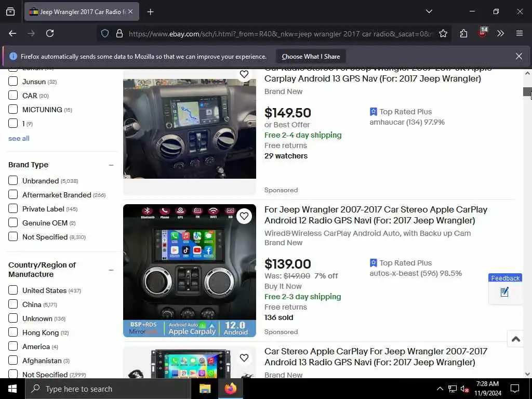Click Firefox icon in taskbar
This screenshot has height=399, width=532.
[x=230, y=389]
